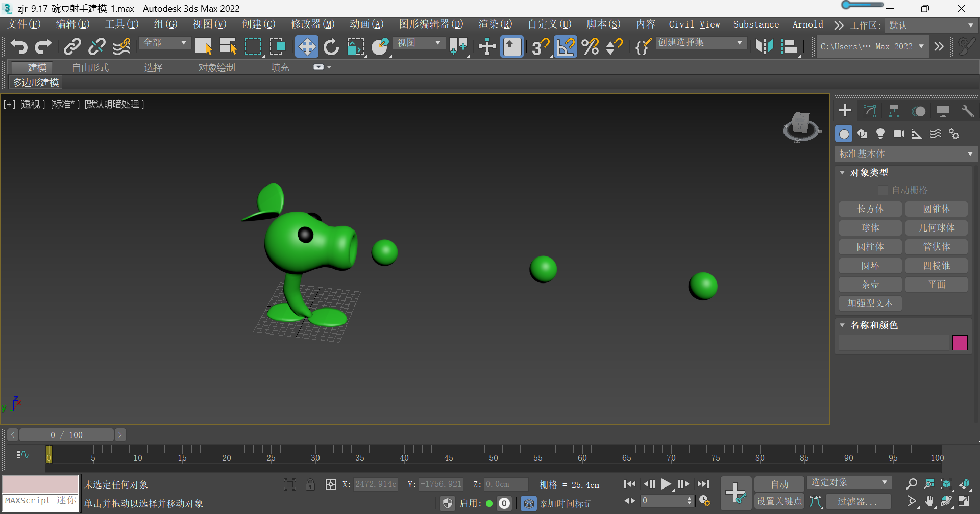Switch to the 自由形式 ribbon tab
The height and width of the screenshot is (514, 980).
90,67
